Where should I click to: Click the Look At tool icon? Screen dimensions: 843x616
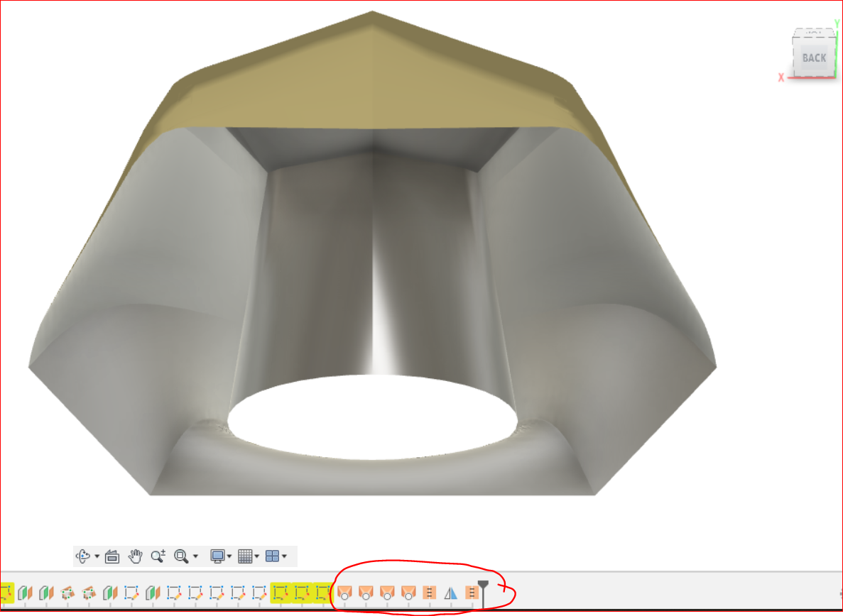tap(112, 556)
